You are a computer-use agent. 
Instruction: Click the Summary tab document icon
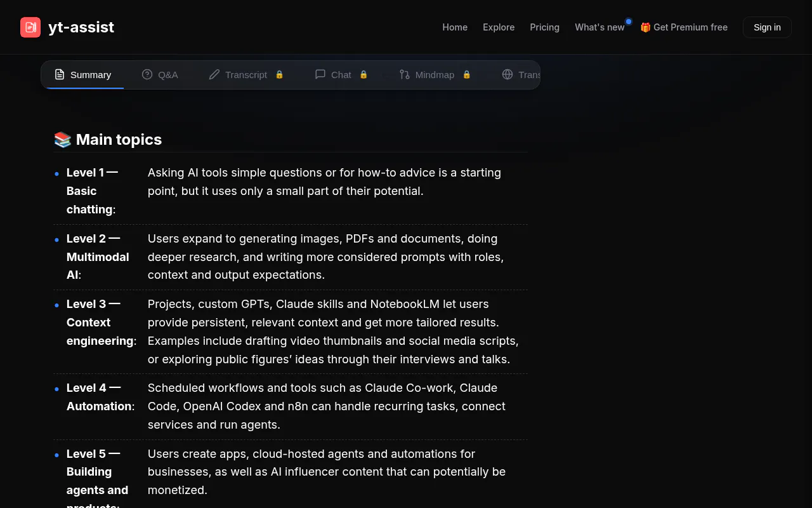pos(60,74)
